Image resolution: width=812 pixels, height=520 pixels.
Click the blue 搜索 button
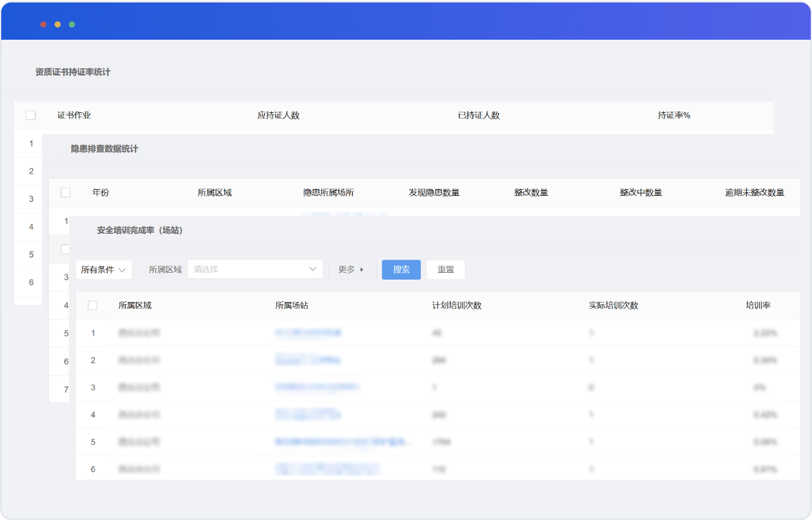[x=401, y=270]
